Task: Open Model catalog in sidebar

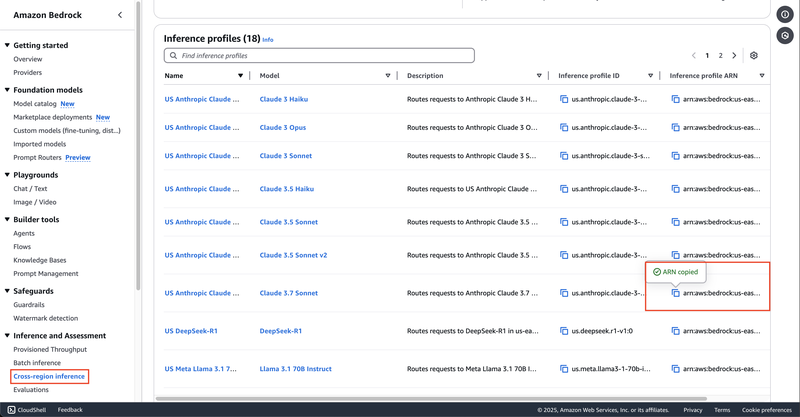Action: 35,104
